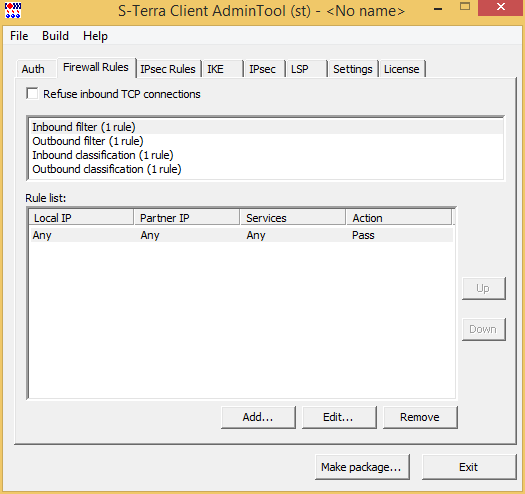525x494 pixels.
Task: Open the Help menu
Action: [95, 36]
